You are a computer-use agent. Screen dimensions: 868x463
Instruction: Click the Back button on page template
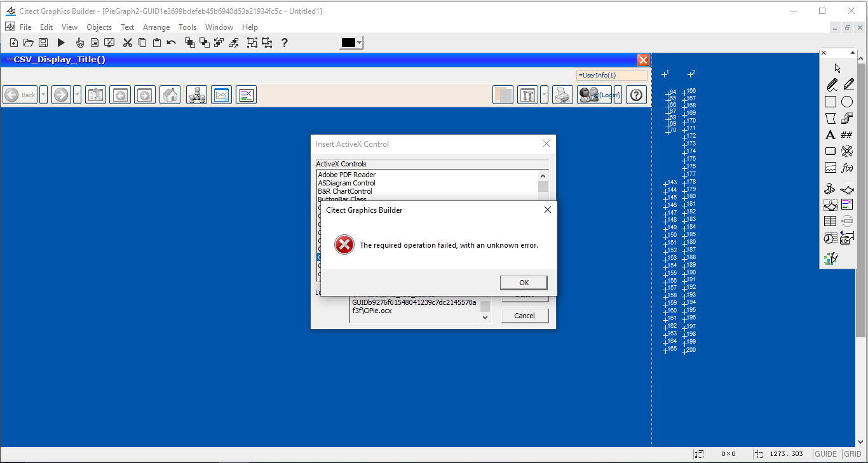[20, 95]
